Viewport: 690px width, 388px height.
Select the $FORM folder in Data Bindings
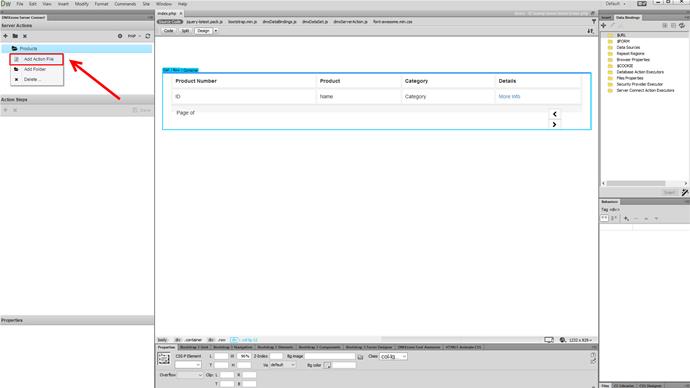coord(623,41)
